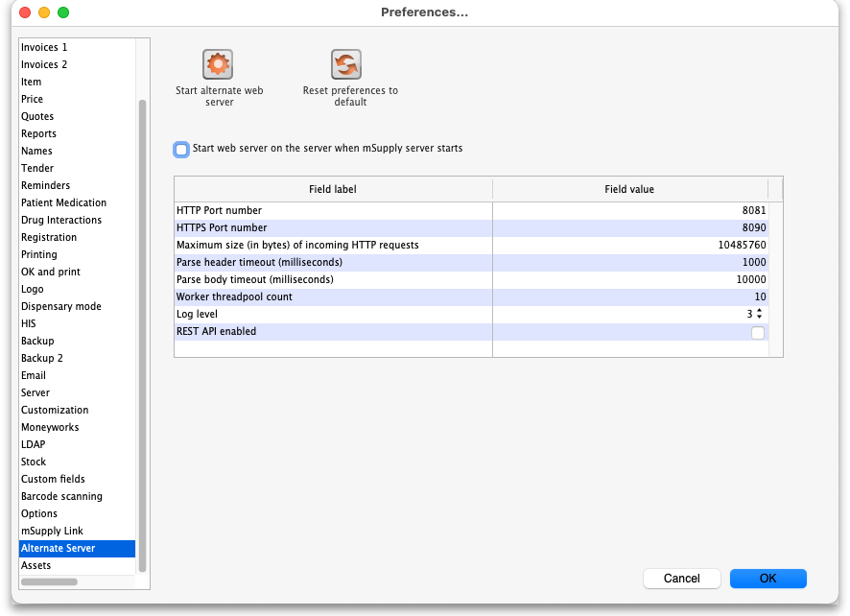850x616 pixels.
Task: Click Reset preferences to default icon
Action: tap(346, 65)
